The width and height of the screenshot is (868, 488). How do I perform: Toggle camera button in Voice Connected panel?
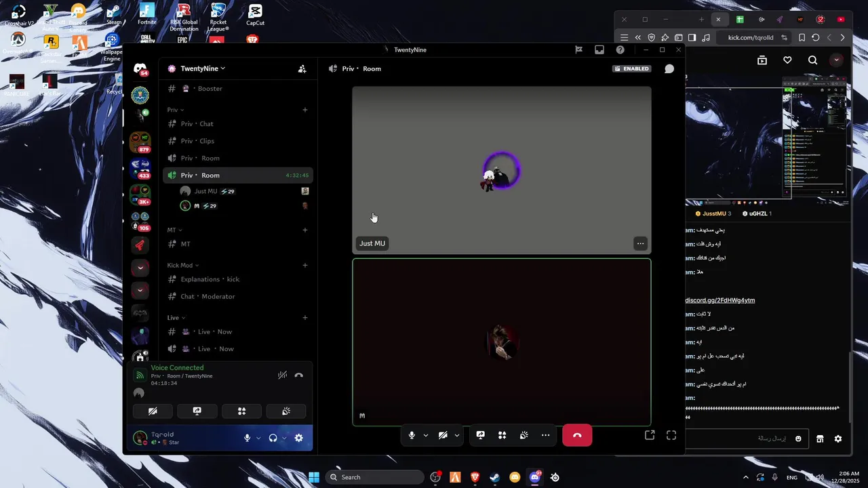[x=153, y=411]
